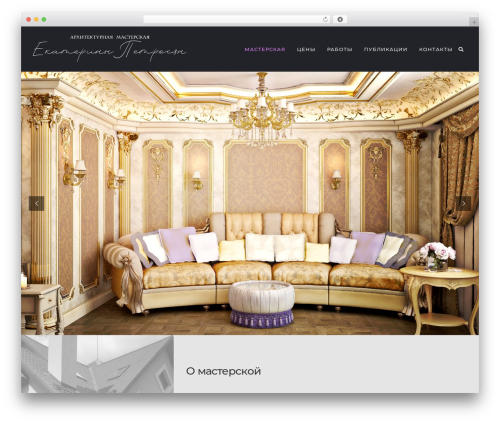This screenshot has width=500, height=423.
Task: Close the browser window with the red button
Action: [x=29, y=19]
